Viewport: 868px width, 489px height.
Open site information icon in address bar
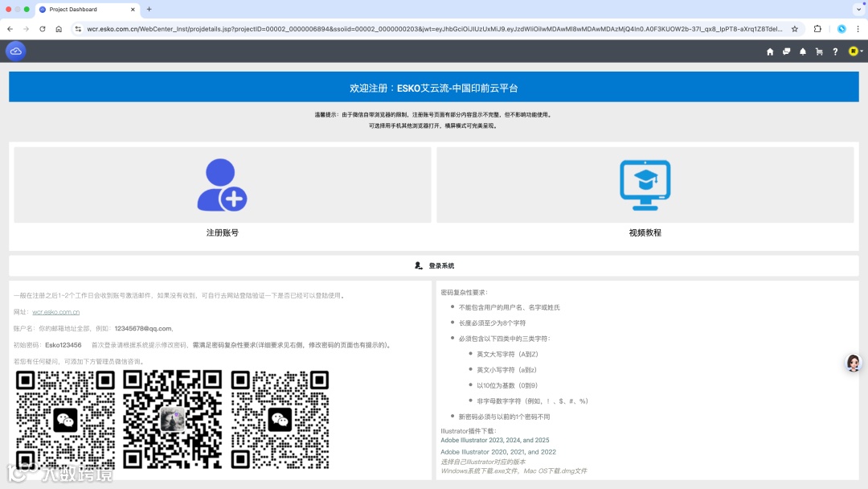point(78,29)
